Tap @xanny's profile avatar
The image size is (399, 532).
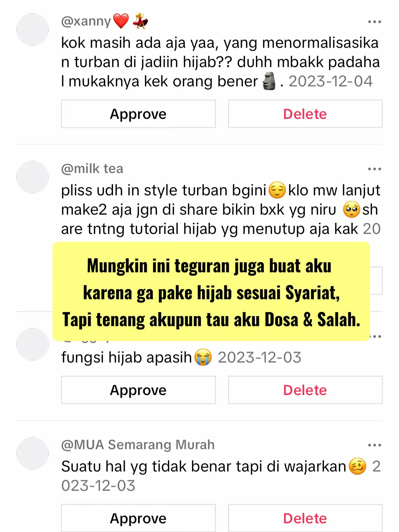pyautogui.click(x=32, y=29)
